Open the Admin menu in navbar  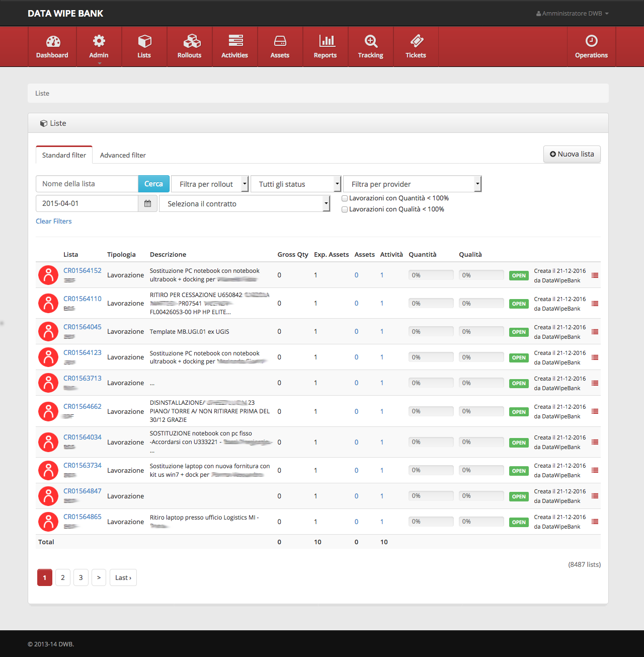pyautogui.click(x=99, y=46)
